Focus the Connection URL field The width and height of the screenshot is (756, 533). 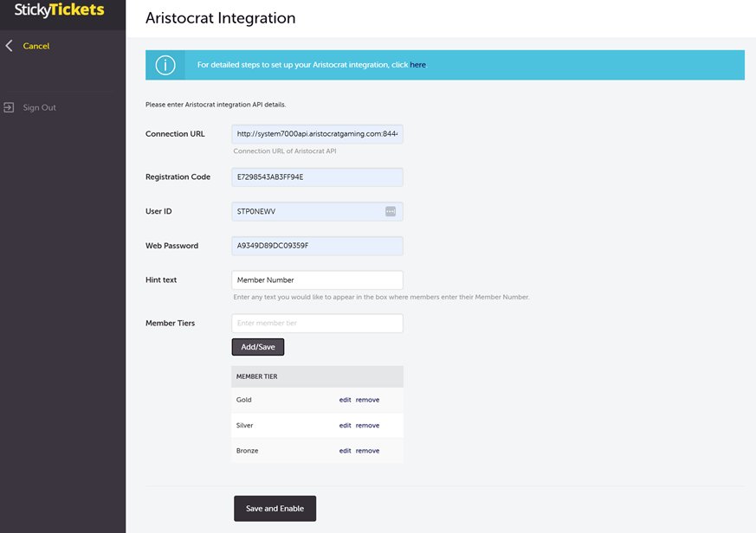pyautogui.click(x=317, y=134)
